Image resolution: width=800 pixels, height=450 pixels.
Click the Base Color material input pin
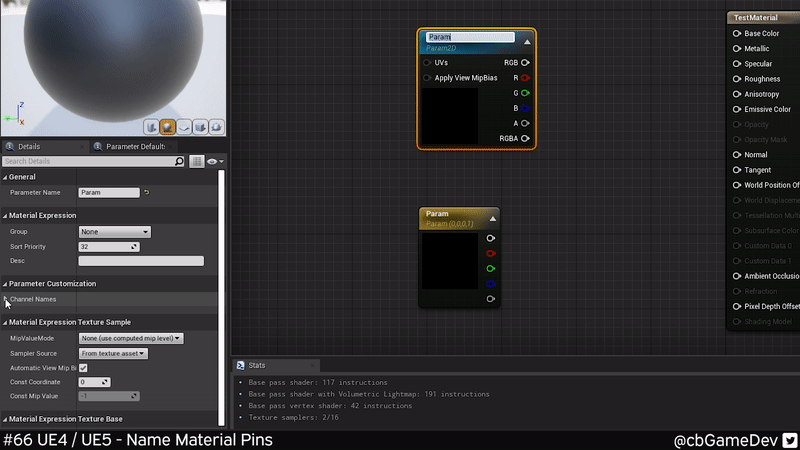(x=737, y=33)
